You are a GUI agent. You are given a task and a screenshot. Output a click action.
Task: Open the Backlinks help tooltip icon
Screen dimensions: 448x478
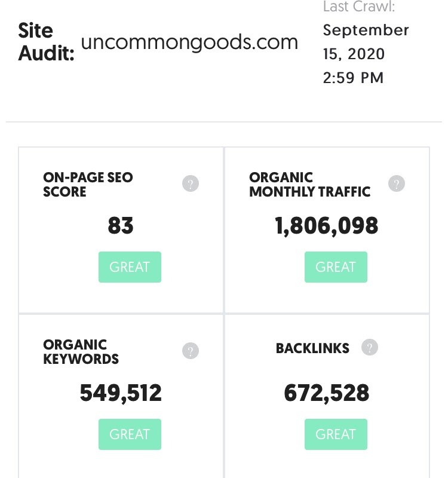pyautogui.click(x=370, y=347)
